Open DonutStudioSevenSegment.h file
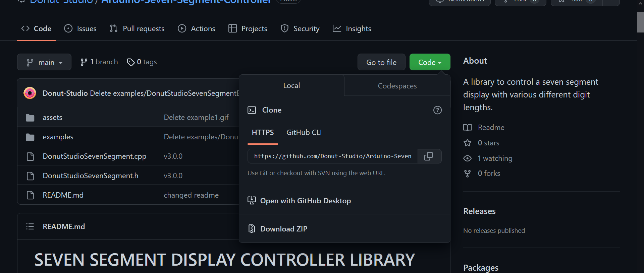 [90, 176]
